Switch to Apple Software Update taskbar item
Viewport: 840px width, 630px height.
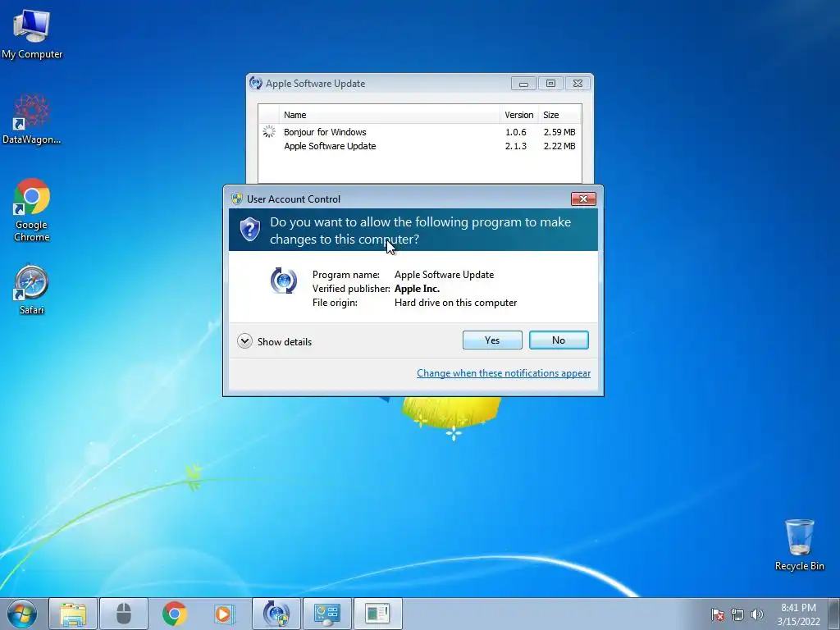(x=276, y=614)
